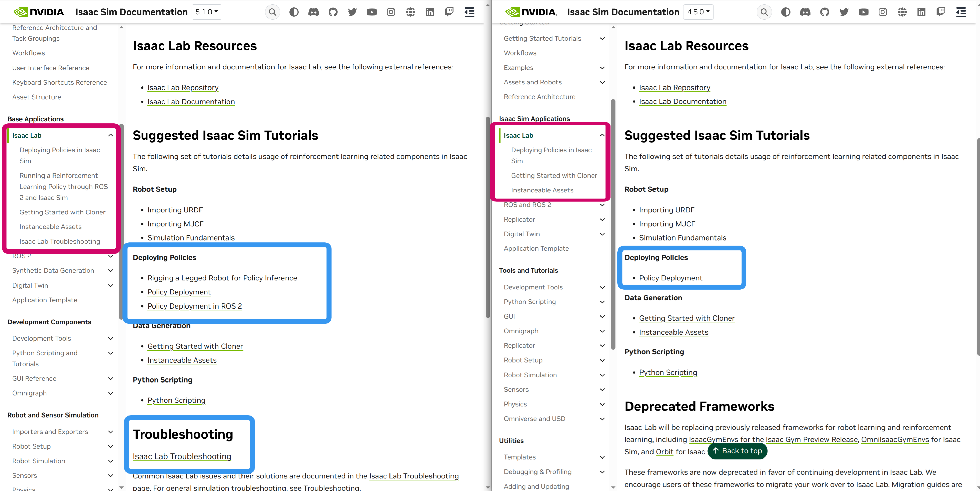Expand Getting Started Tutorials in the 4.5.0 sidebar
Image resolution: width=980 pixels, height=491 pixels.
pyautogui.click(x=602, y=38)
